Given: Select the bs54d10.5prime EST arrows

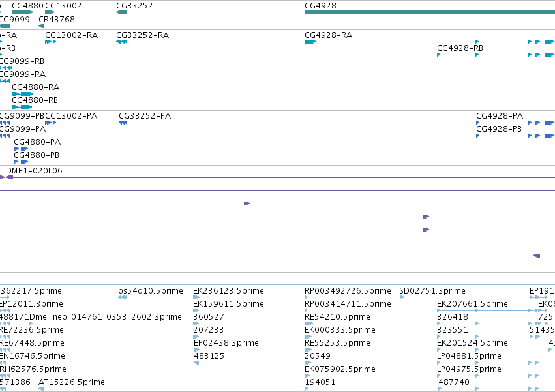Looking at the screenshot, I should tap(123, 297).
